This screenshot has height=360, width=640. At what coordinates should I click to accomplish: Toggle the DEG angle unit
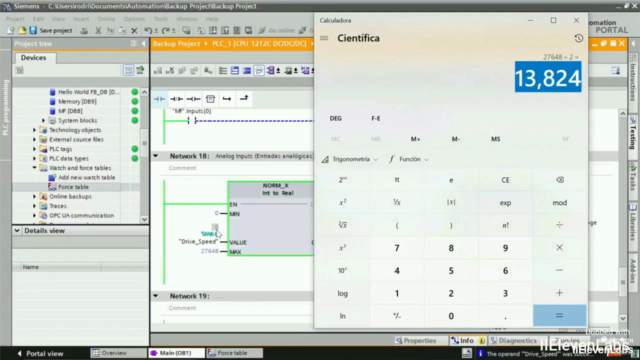(x=336, y=118)
